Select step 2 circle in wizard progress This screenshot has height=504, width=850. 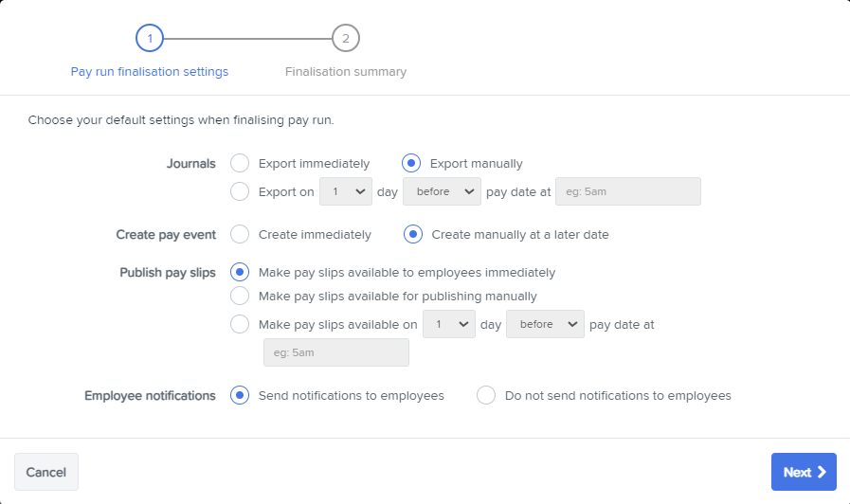pyautogui.click(x=346, y=38)
